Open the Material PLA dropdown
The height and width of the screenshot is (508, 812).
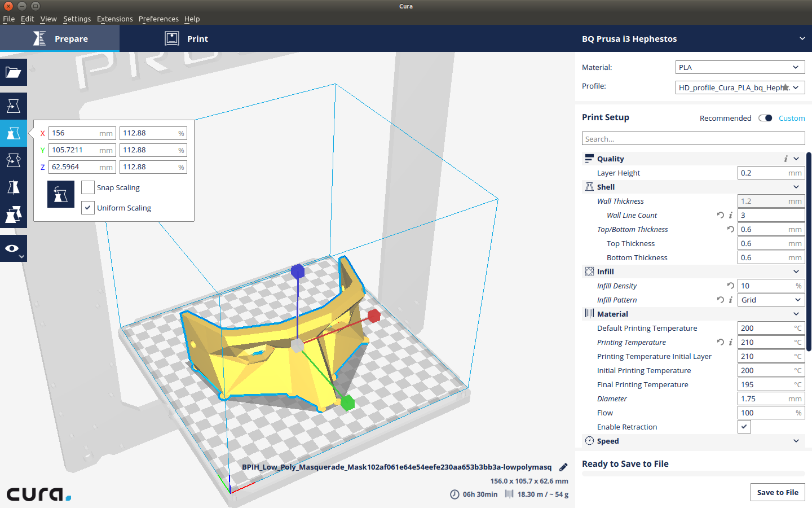pyautogui.click(x=740, y=67)
